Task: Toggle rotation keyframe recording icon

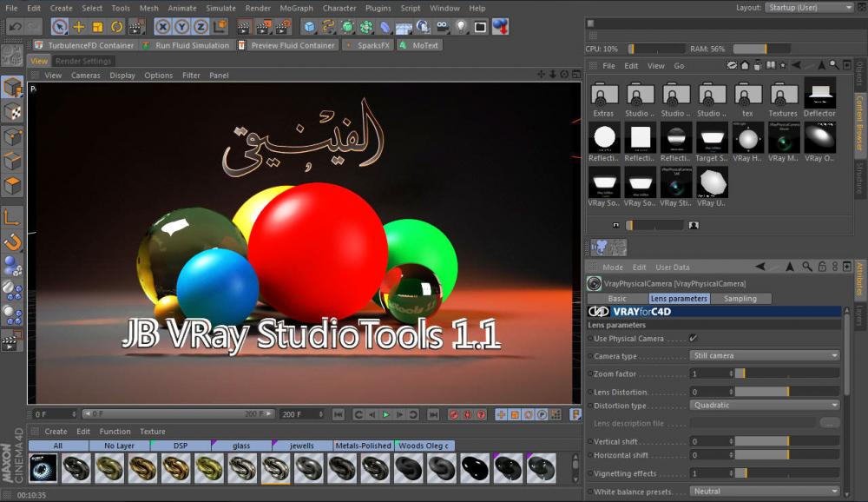Action: (528, 414)
